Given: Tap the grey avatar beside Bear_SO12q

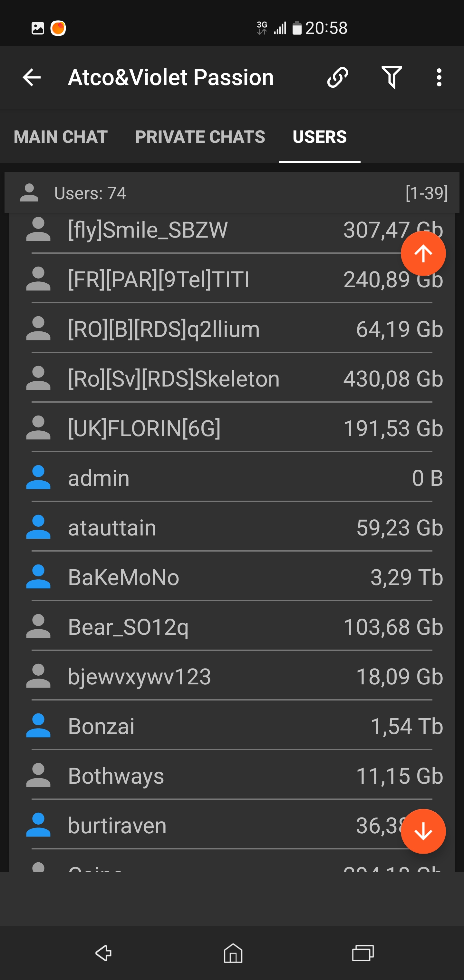Looking at the screenshot, I should pos(38,627).
